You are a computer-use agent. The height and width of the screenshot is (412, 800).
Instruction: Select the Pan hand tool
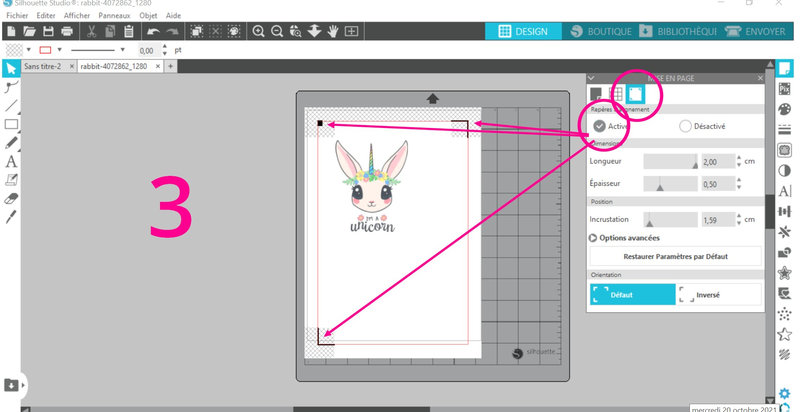333,32
